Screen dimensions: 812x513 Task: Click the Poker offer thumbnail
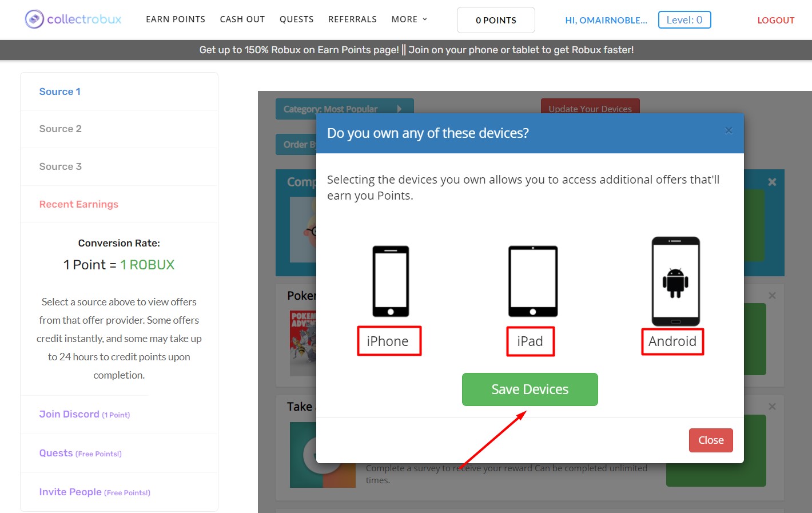coord(303,343)
